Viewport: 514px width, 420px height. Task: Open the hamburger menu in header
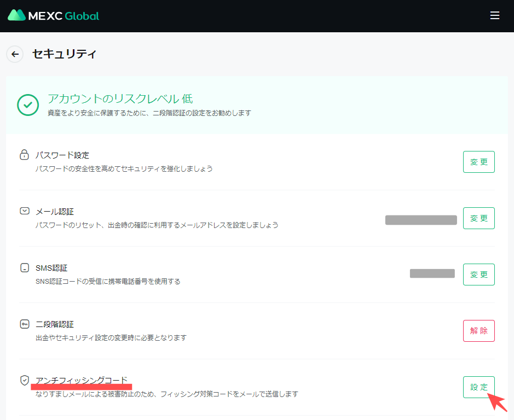[495, 15]
